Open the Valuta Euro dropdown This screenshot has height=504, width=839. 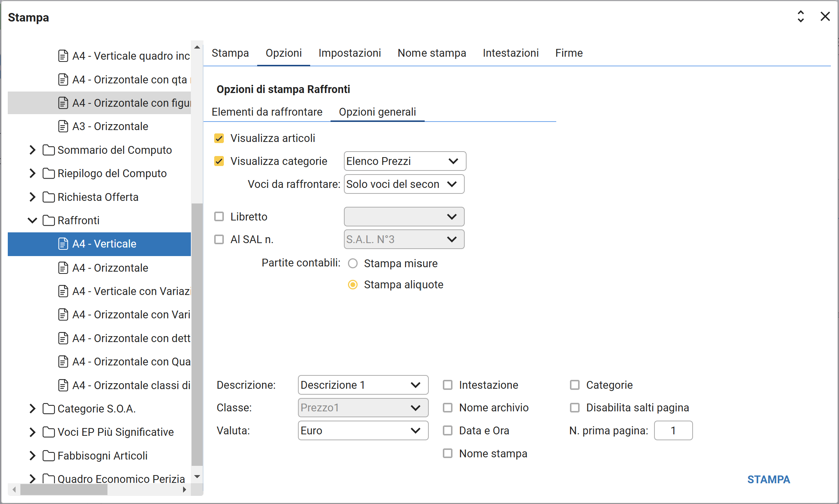[363, 431]
